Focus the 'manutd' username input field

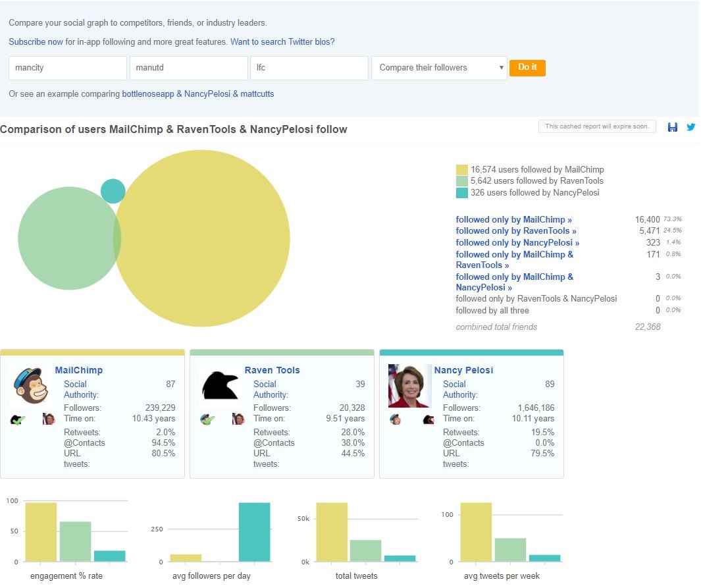point(188,68)
